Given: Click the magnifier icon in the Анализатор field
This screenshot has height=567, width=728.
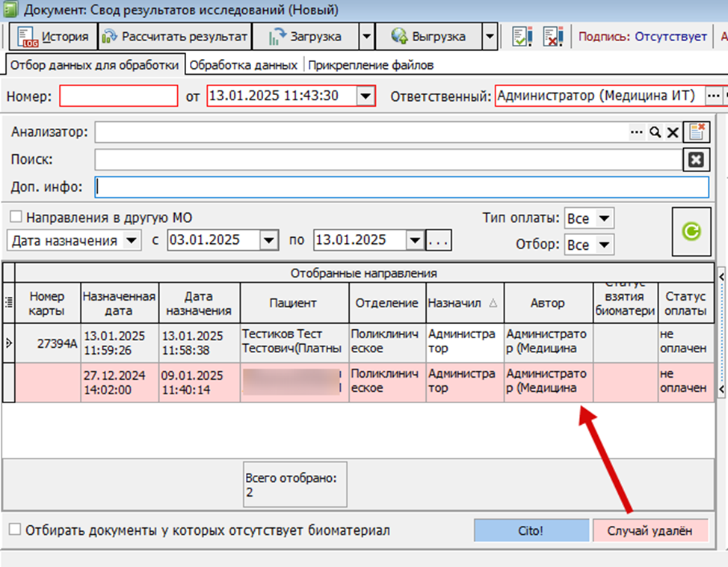Looking at the screenshot, I should (655, 132).
